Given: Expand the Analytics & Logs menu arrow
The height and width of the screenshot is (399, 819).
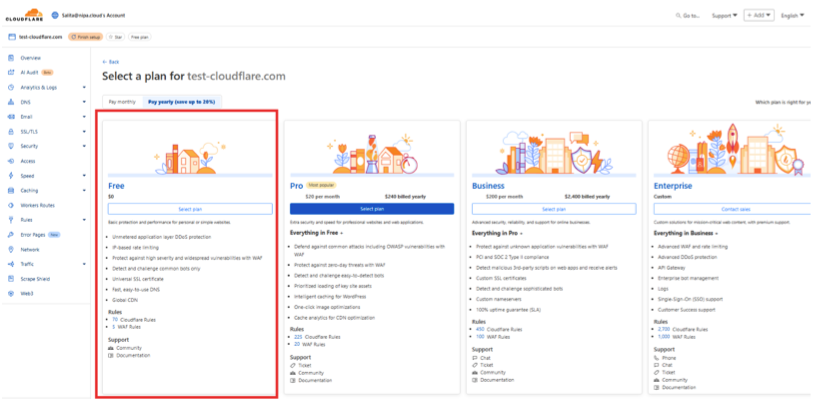Looking at the screenshot, I should (x=84, y=88).
